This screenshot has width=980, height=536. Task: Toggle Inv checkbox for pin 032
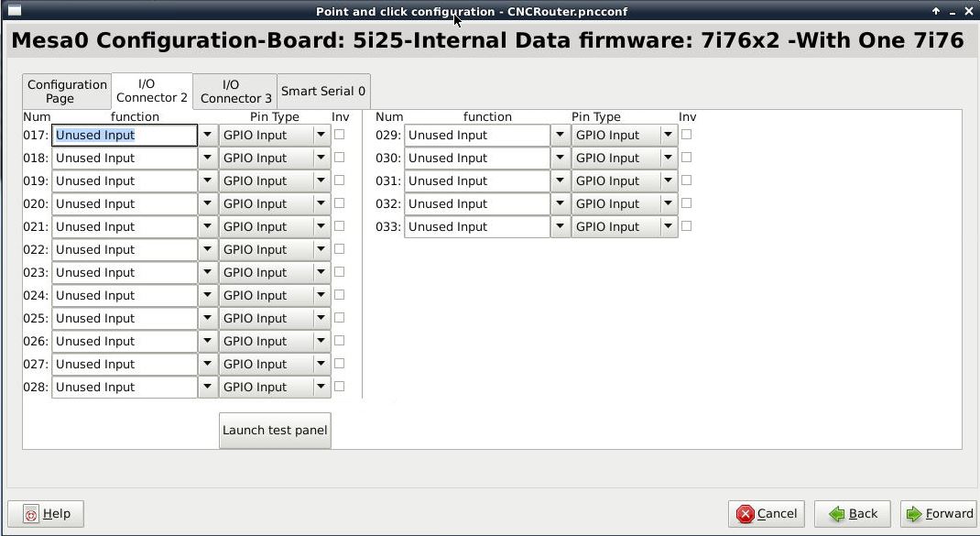click(x=686, y=203)
